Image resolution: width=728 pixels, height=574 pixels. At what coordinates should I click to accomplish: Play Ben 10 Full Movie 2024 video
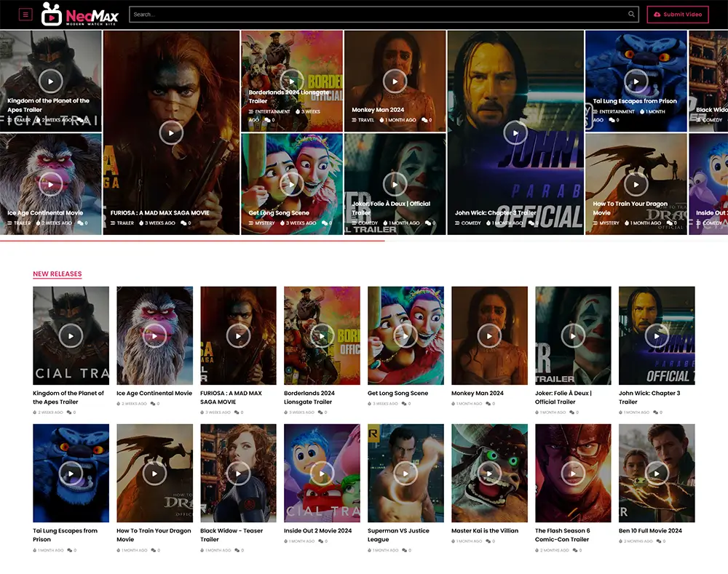657,474
